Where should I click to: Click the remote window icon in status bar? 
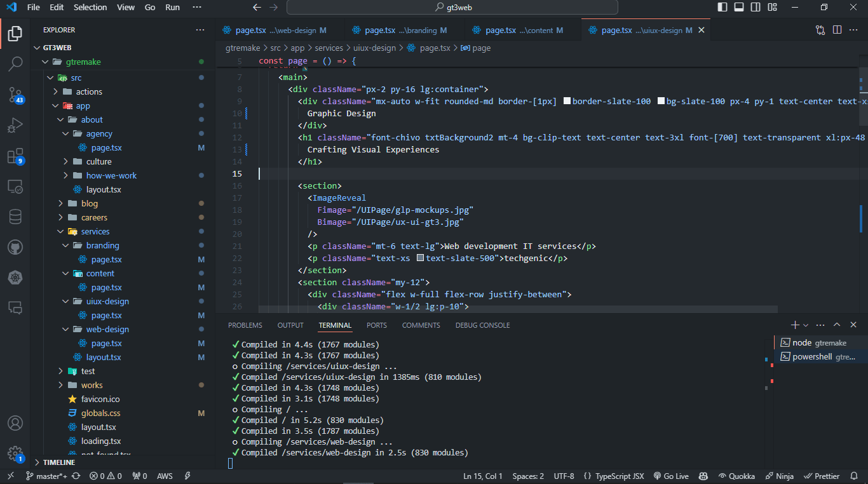click(x=10, y=476)
